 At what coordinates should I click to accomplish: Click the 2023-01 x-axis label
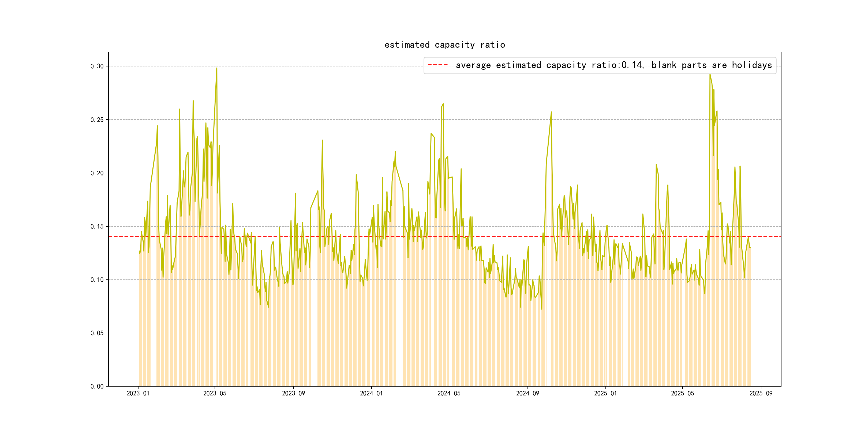(138, 393)
